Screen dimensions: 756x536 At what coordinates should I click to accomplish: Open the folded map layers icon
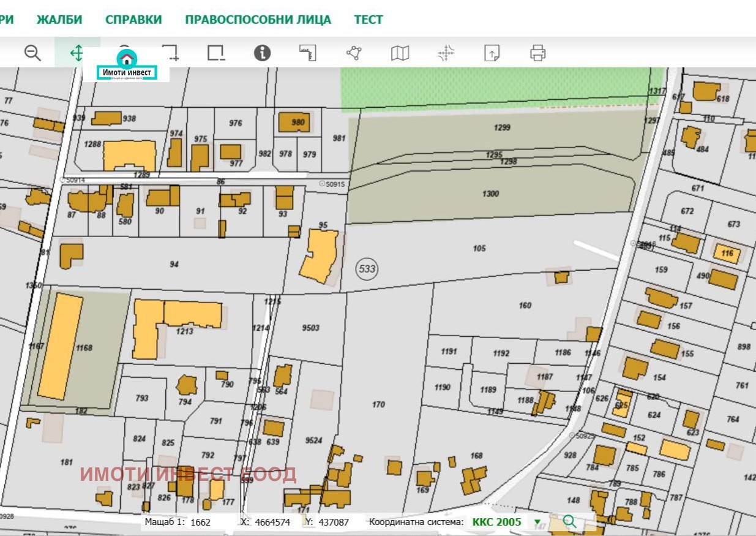point(400,53)
